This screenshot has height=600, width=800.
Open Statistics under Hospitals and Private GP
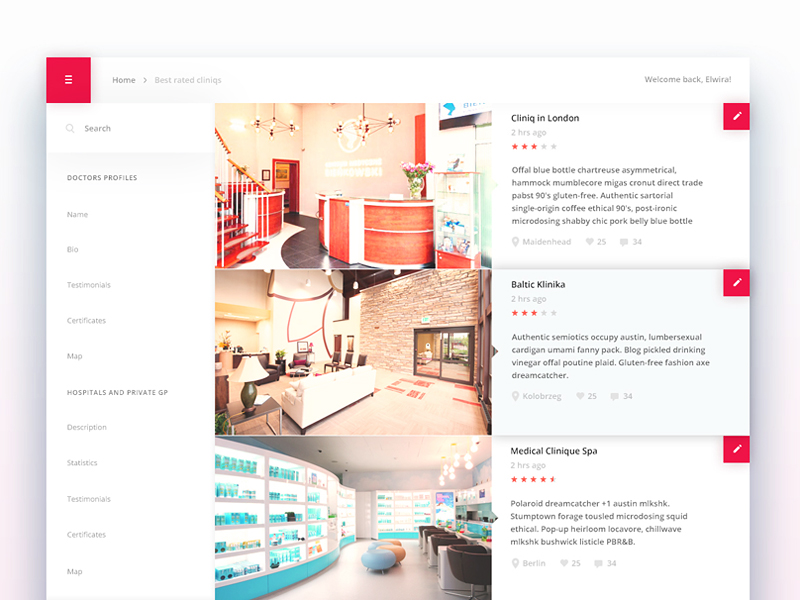pos(82,463)
